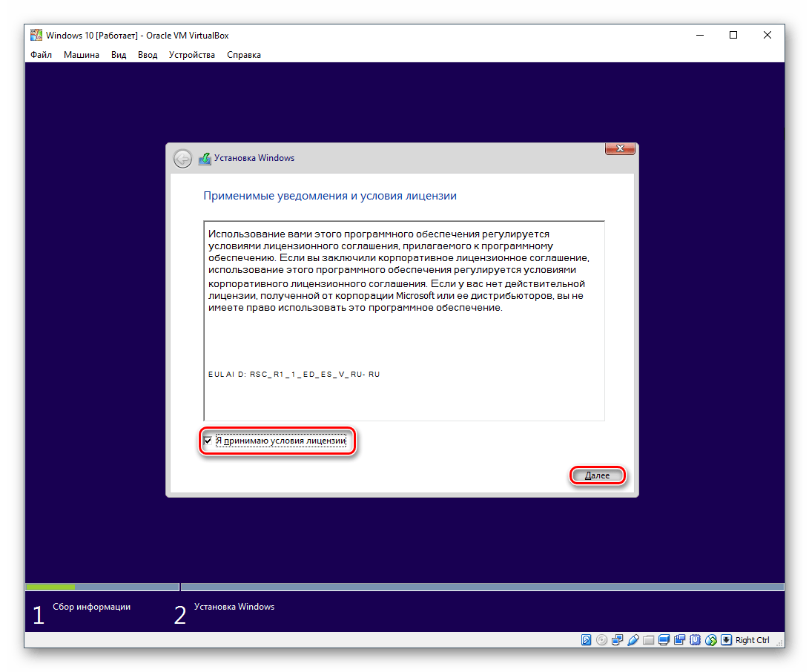
Task: Click inside the license text box
Action: tap(404, 320)
